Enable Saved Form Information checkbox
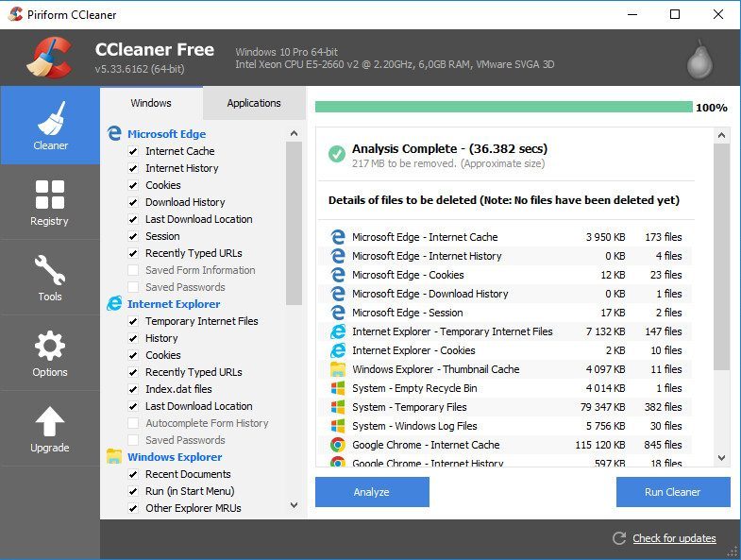 (133, 270)
